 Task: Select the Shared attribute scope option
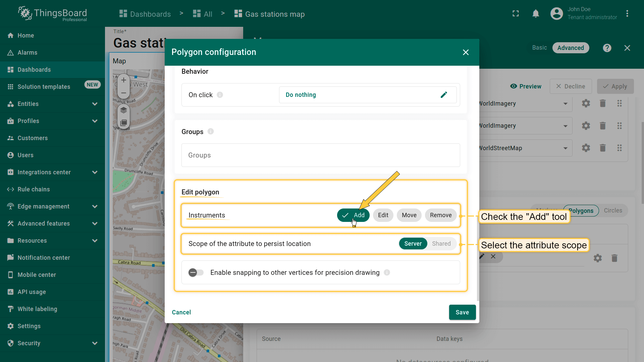coord(441,244)
